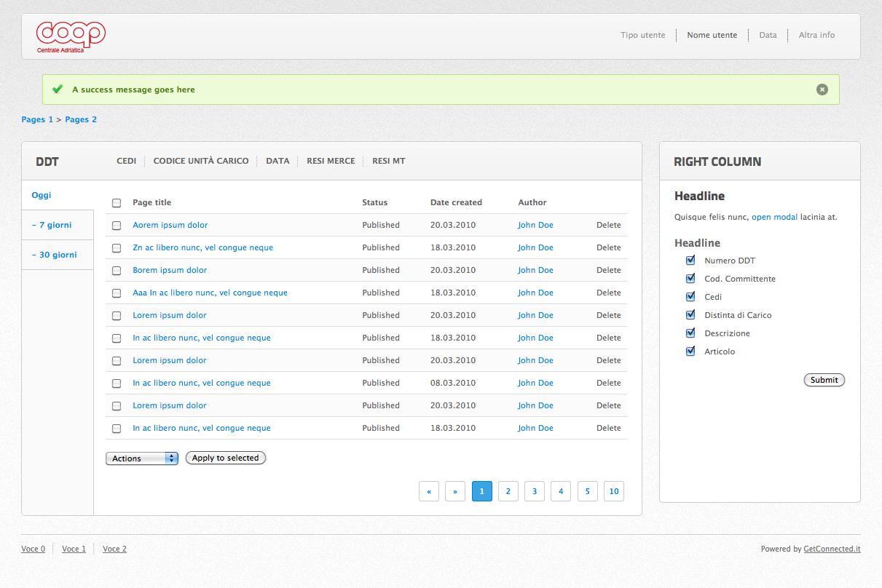882x588 pixels.
Task: Check the box for Aaa In ac libero row
Action: pos(117,293)
